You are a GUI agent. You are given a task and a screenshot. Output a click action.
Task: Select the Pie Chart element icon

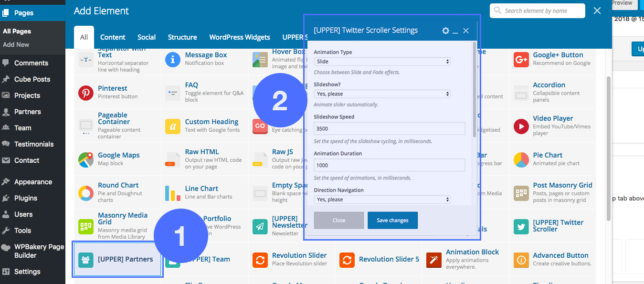click(521, 160)
